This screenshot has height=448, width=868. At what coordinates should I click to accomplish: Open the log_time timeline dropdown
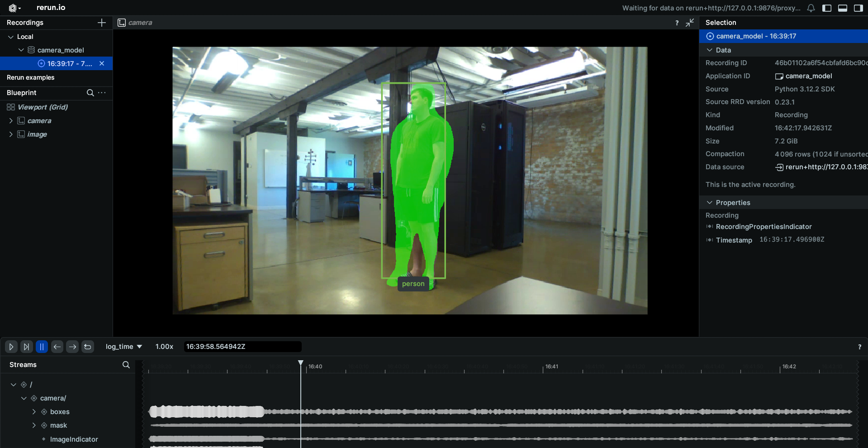[123, 347]
